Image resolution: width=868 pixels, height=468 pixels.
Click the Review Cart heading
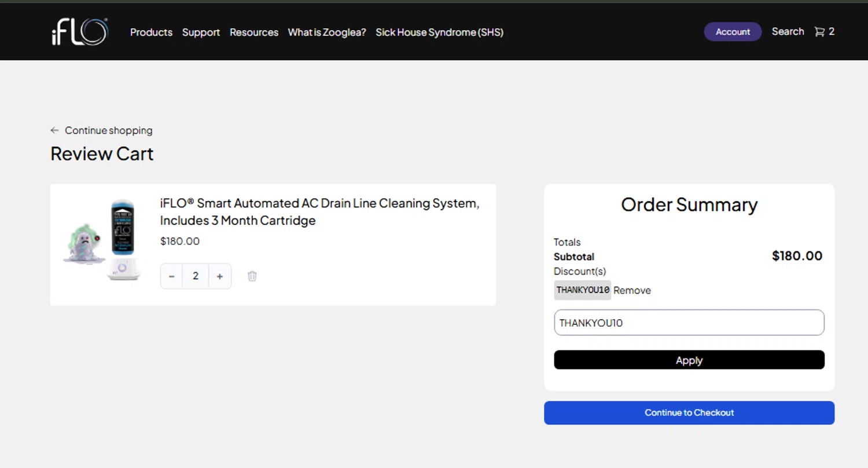[102, 154]
